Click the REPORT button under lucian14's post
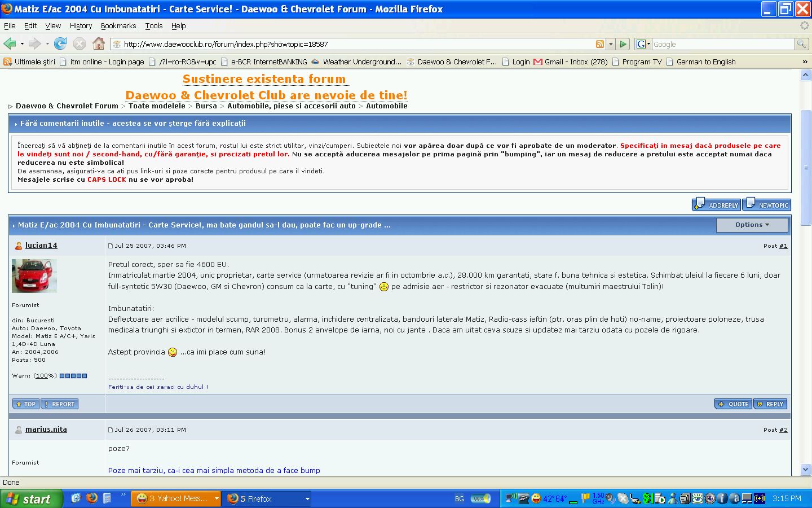Viewport: 812px width, 508px height. coord(59,404)
